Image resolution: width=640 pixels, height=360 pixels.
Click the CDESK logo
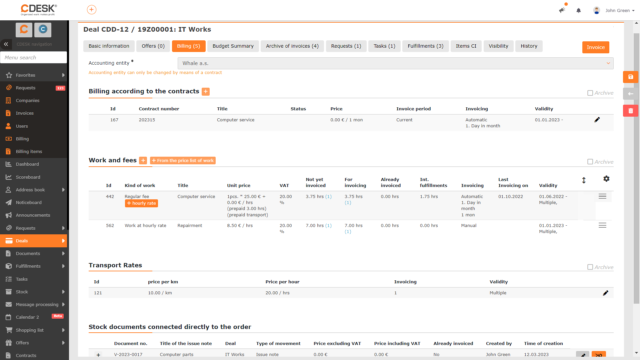(x=38, y=10)
